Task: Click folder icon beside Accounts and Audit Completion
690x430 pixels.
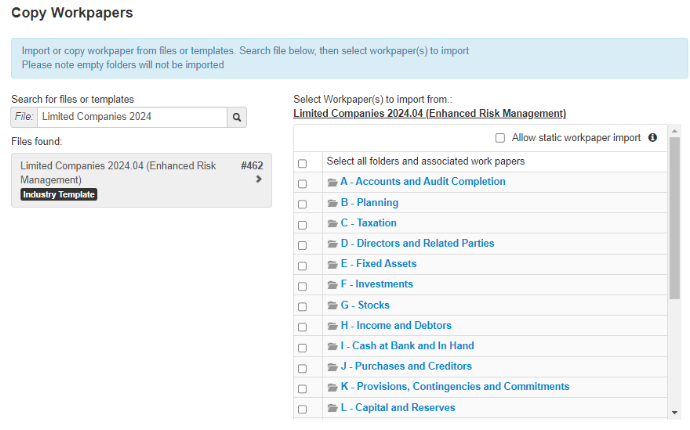Action: (x=333, y=182)
